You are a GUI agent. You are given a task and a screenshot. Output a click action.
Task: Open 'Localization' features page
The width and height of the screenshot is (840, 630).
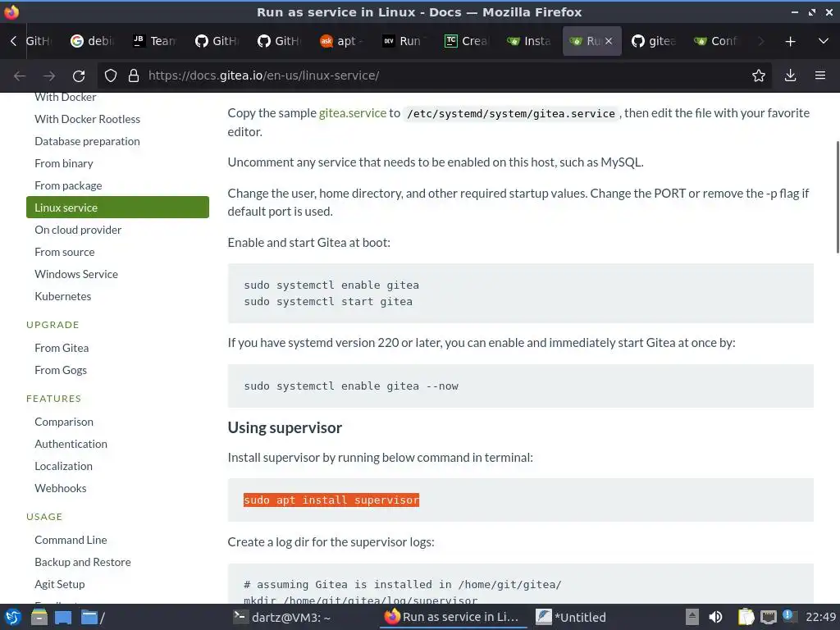[x=63, y=466]
